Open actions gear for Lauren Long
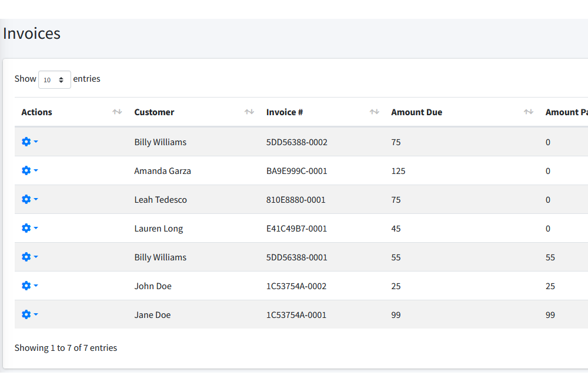 pos(26,228)
